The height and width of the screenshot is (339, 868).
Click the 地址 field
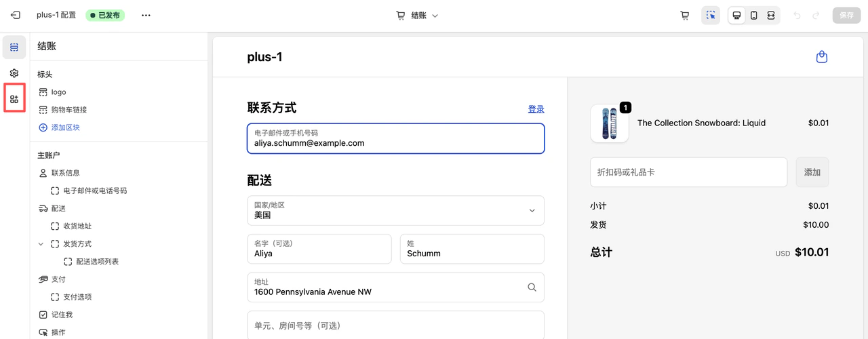point(396,287)
